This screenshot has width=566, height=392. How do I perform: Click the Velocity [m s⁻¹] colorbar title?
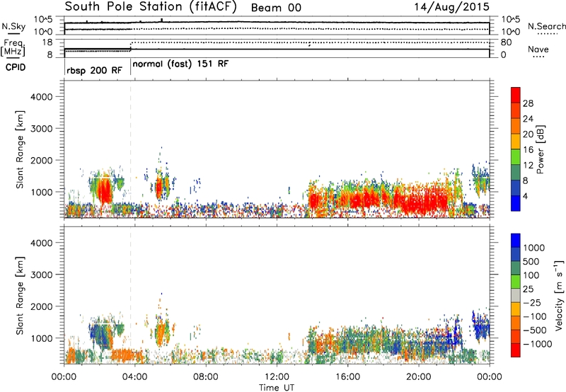point(559,295)
